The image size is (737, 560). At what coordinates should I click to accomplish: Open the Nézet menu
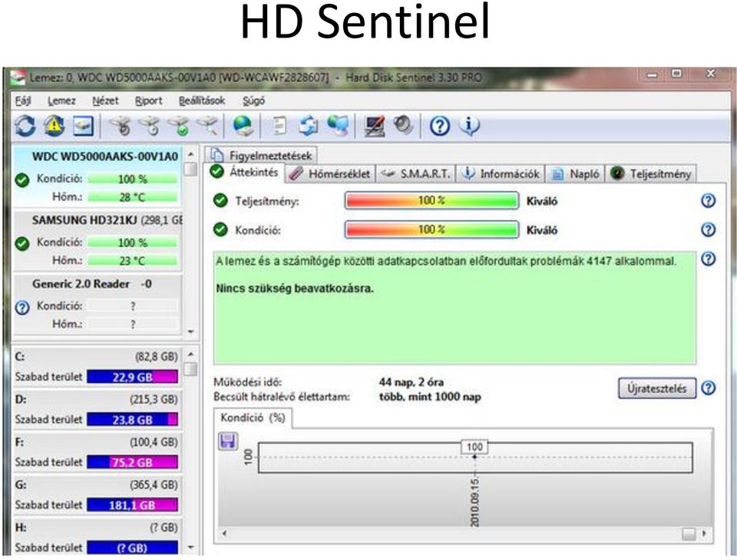105,101
